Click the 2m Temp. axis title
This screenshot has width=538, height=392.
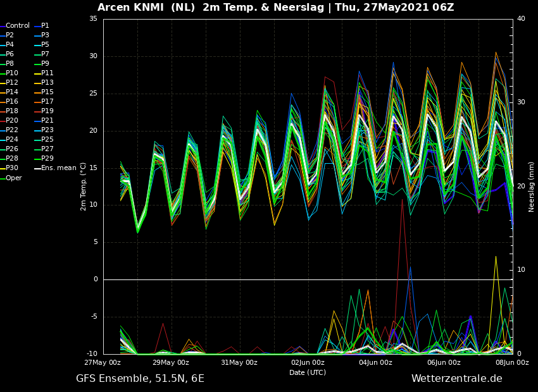click(84, 187)
